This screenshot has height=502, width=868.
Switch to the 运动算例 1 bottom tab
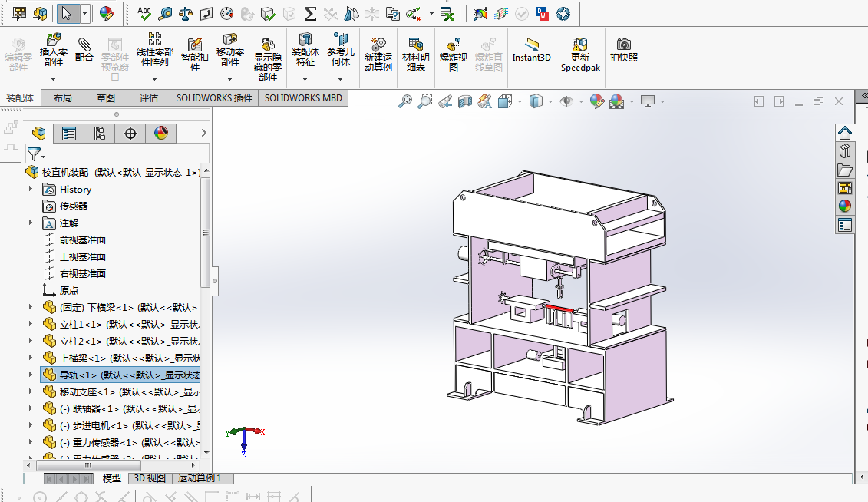pyautogui.click(x=200, y=478)
